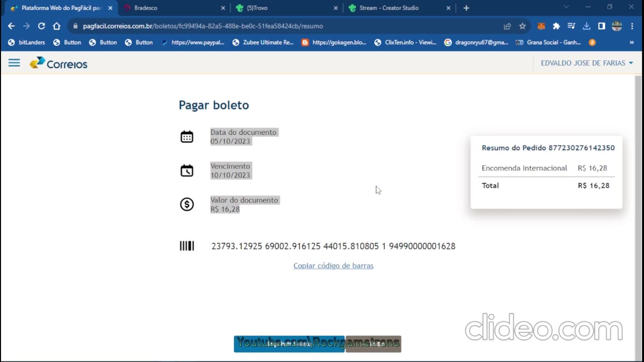Go back to the previous browser page
The width and height of the screenshot is (644, 362).
(12, 26)
